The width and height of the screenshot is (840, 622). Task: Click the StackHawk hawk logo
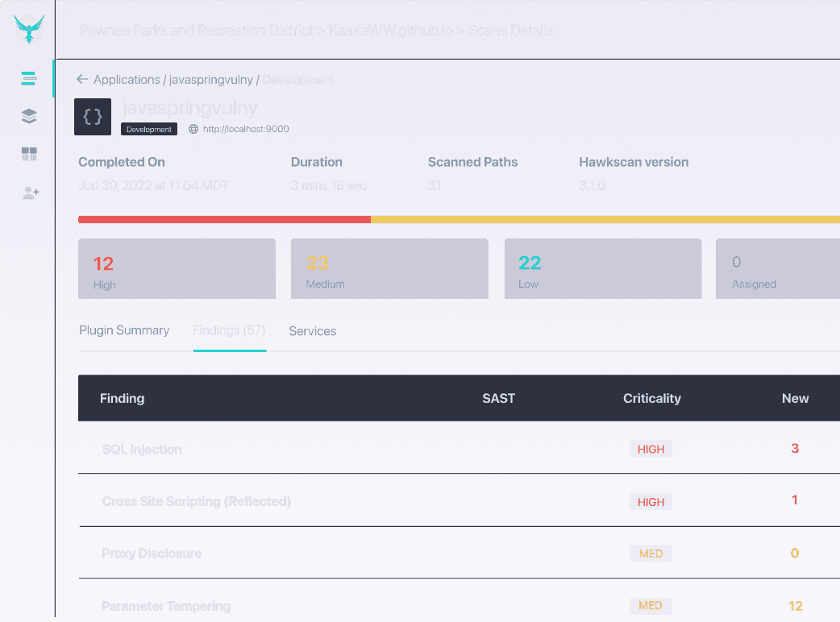29,30
